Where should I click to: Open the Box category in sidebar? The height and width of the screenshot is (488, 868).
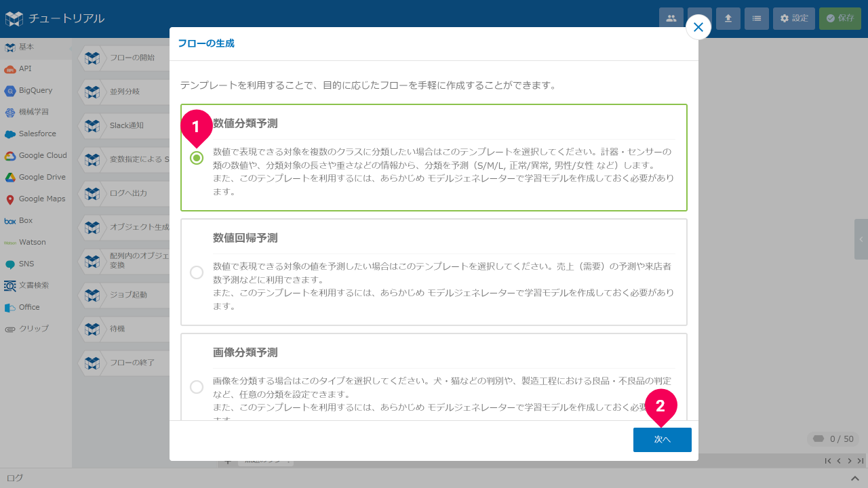coord(36,221)
